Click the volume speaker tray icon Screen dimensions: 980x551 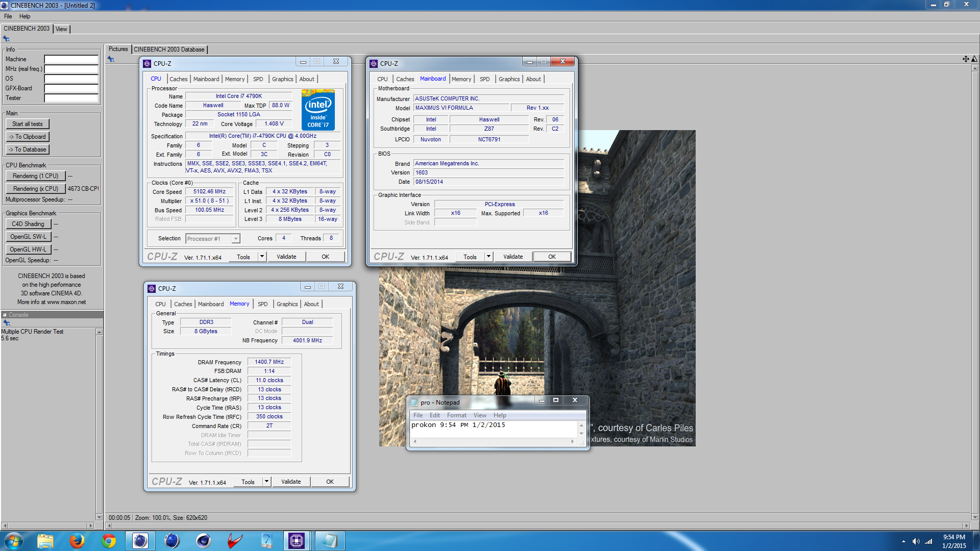tap(916, 541)
